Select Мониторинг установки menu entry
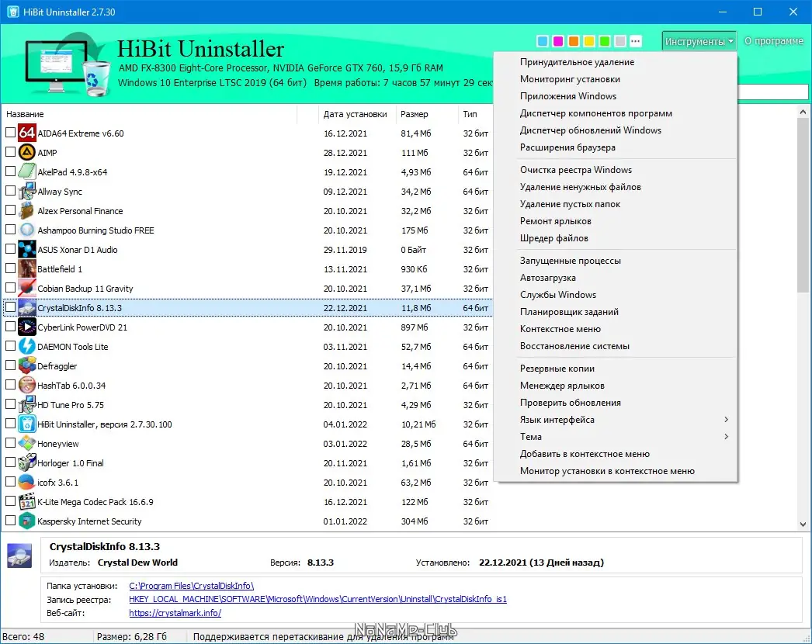This screenshot has width=812, height=644. [x=616, y=78]
